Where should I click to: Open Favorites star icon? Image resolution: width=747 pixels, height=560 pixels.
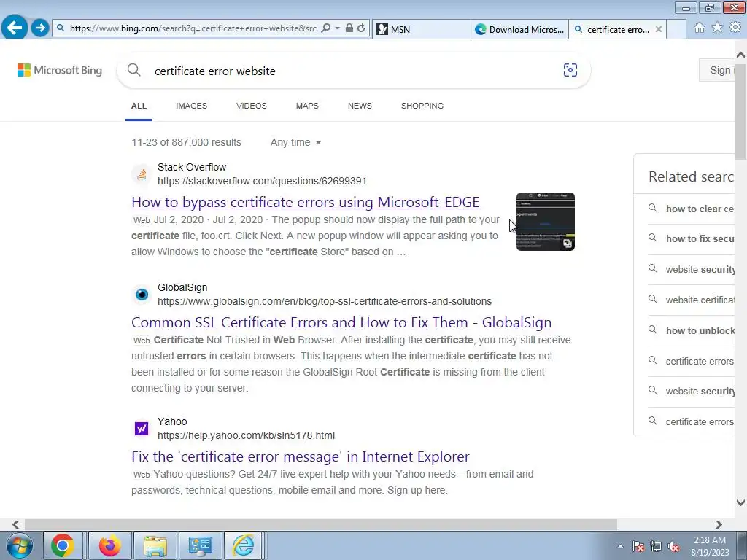717,28
